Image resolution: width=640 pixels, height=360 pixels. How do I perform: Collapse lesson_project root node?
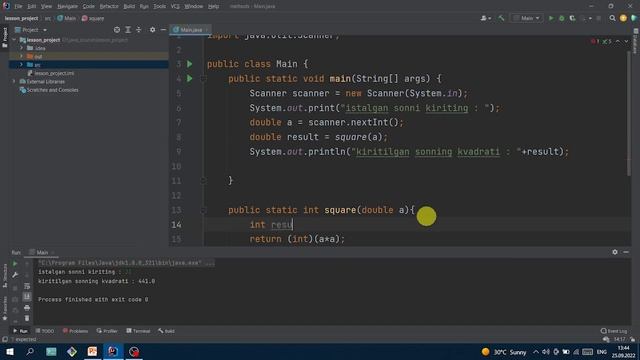point(14,40)
